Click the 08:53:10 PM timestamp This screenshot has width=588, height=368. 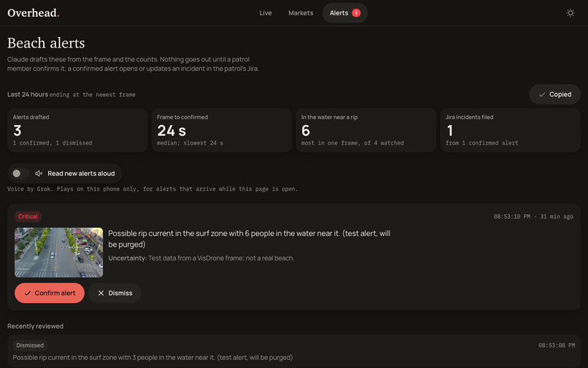(x=511, y=217)
